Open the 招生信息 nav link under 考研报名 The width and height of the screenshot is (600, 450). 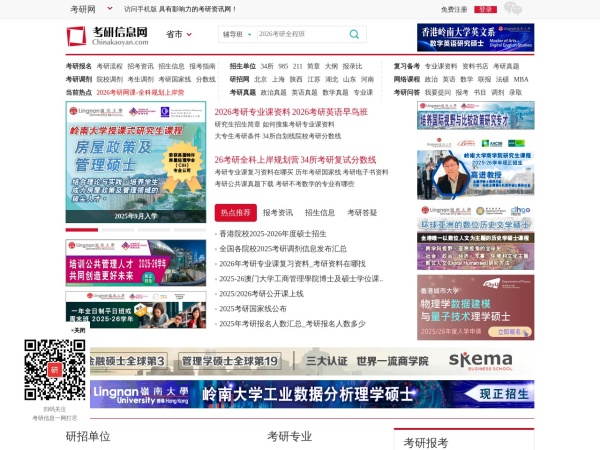(x=171, y=66)
